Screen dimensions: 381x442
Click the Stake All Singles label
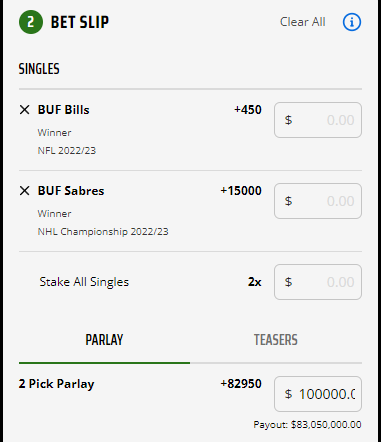[84, 282]
